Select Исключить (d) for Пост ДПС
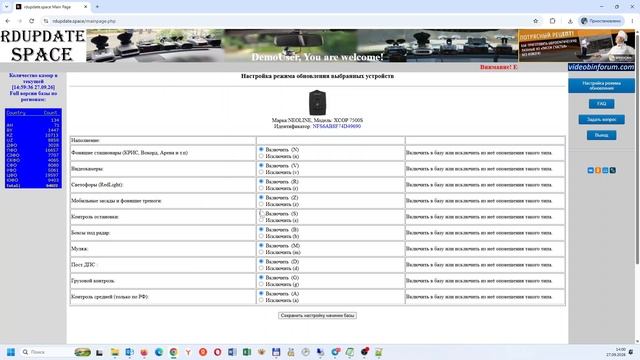The image size is (640, 360). 261,268
